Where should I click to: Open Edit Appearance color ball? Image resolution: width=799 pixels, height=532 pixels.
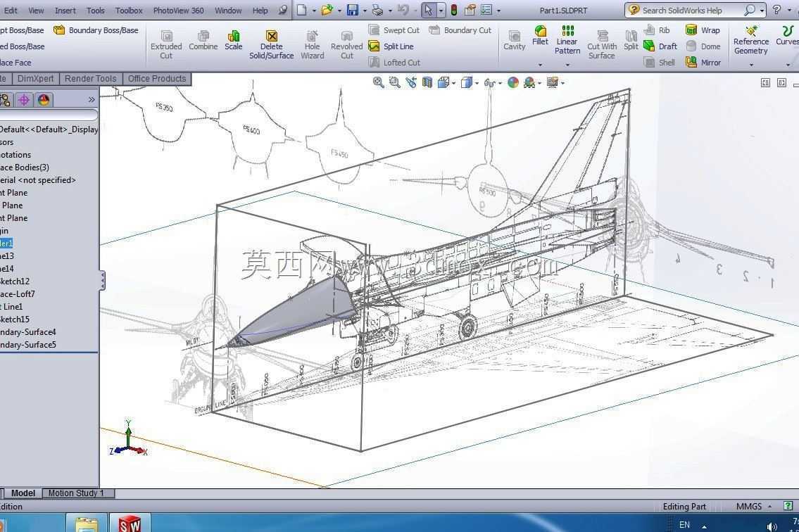click(x=513, y=82)
